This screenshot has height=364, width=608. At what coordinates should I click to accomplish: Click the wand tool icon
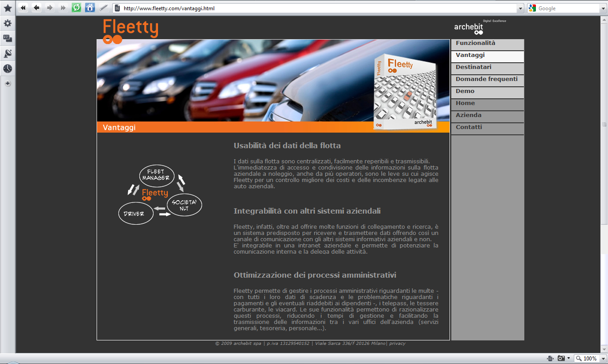click(103, 8)
